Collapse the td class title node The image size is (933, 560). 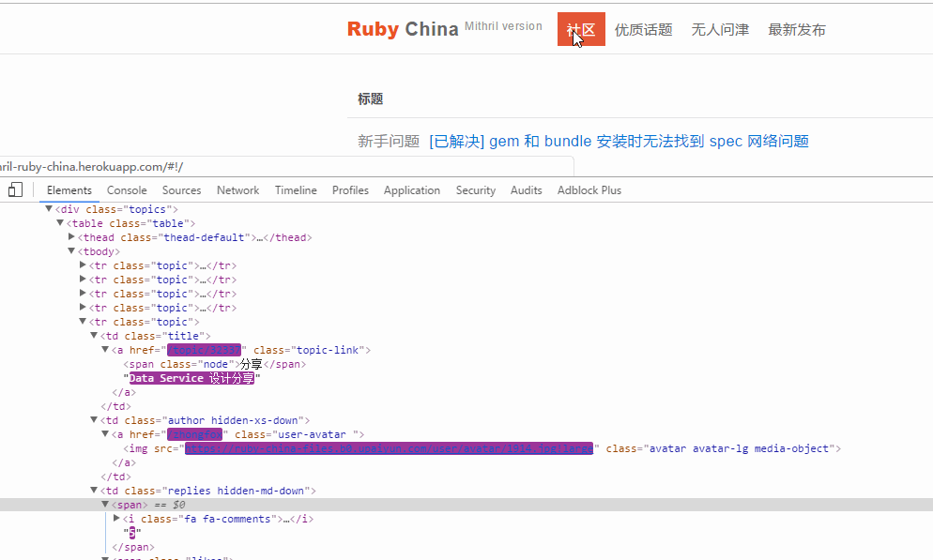pyautogui.click(x=94, y=335)
